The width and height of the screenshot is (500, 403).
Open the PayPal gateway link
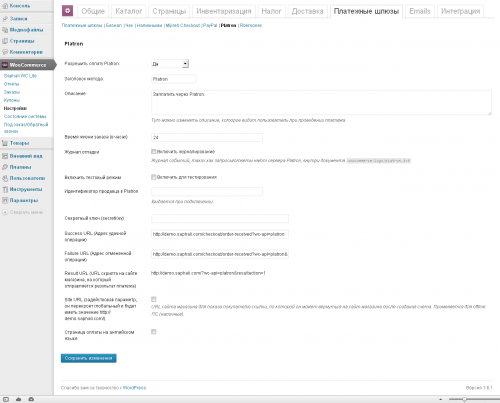coord(210,25)
